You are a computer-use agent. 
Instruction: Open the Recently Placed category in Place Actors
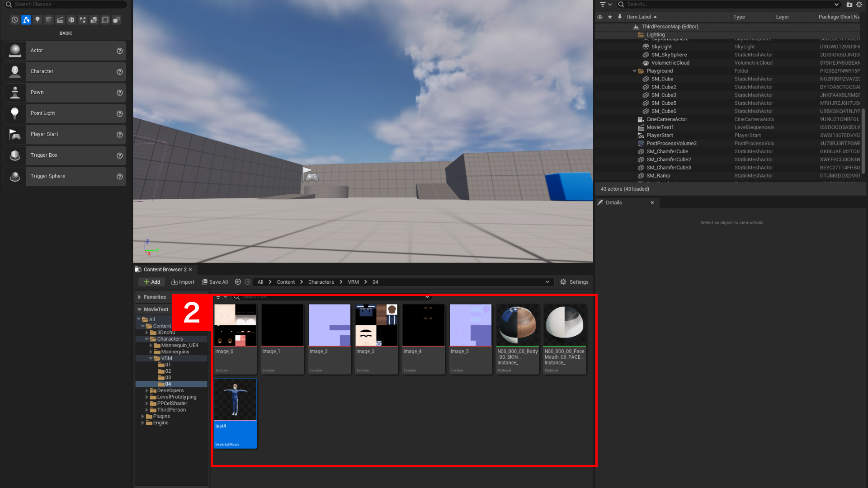[x=14, y=20]
